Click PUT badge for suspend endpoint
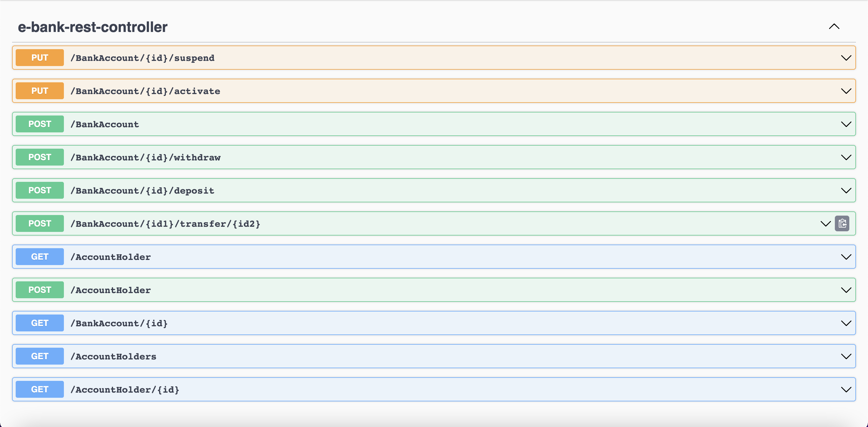Image resolution: width=868 pixels, height=427 pixels. point(40,58)
